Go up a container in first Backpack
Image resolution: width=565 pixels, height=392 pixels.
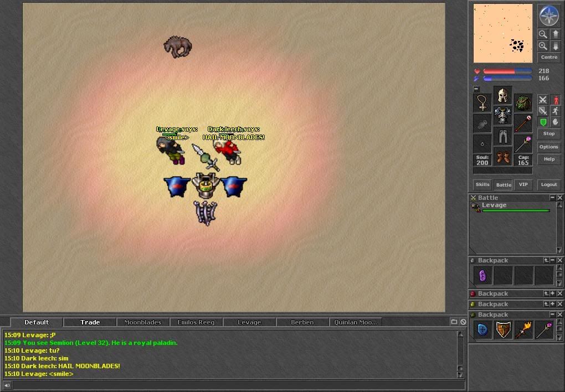point(546,260)
